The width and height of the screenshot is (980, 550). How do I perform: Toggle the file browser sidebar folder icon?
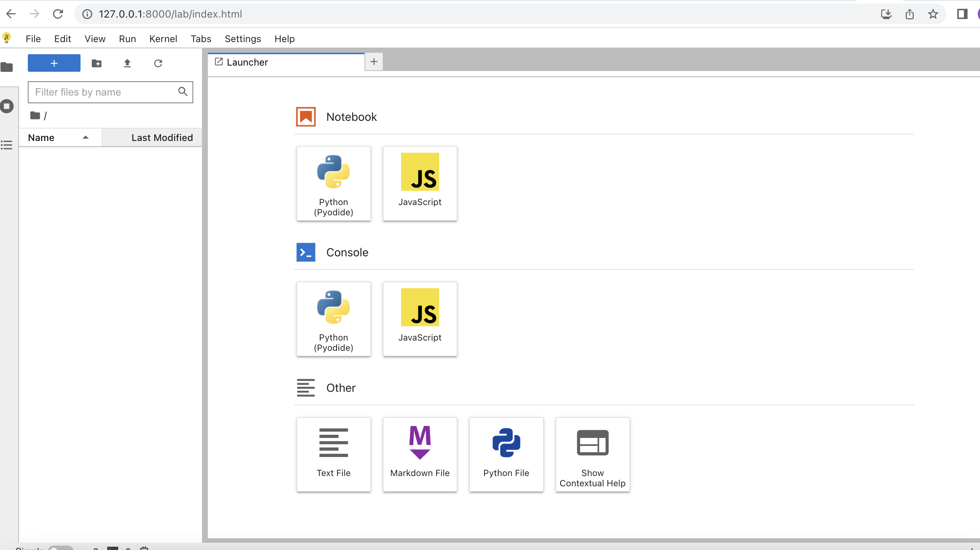7,67
